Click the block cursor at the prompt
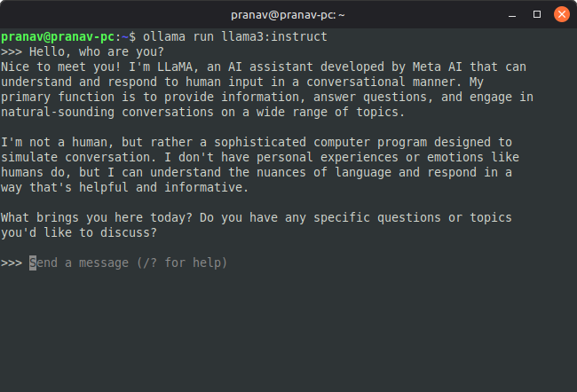This screenshot has height=392, width=577. click(x=33, y=263)
